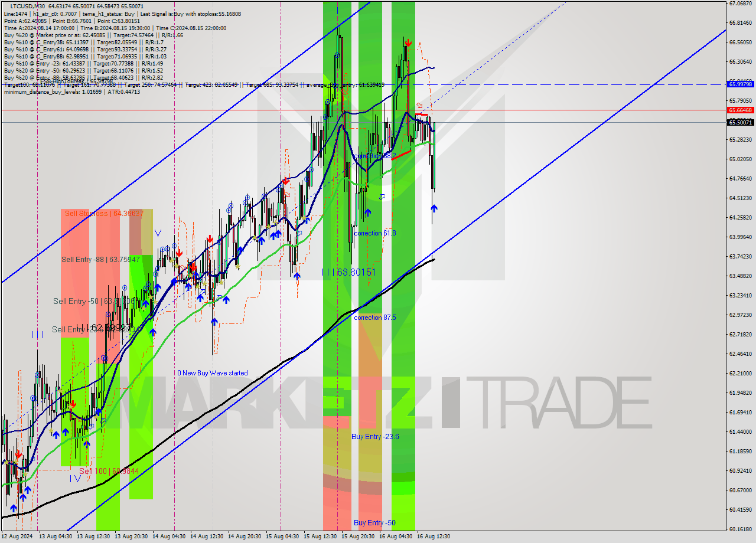Viewport: 756px width, 543px height.
Task: Click the LTCUSD,M30 symbol title text
Action: 28,6
